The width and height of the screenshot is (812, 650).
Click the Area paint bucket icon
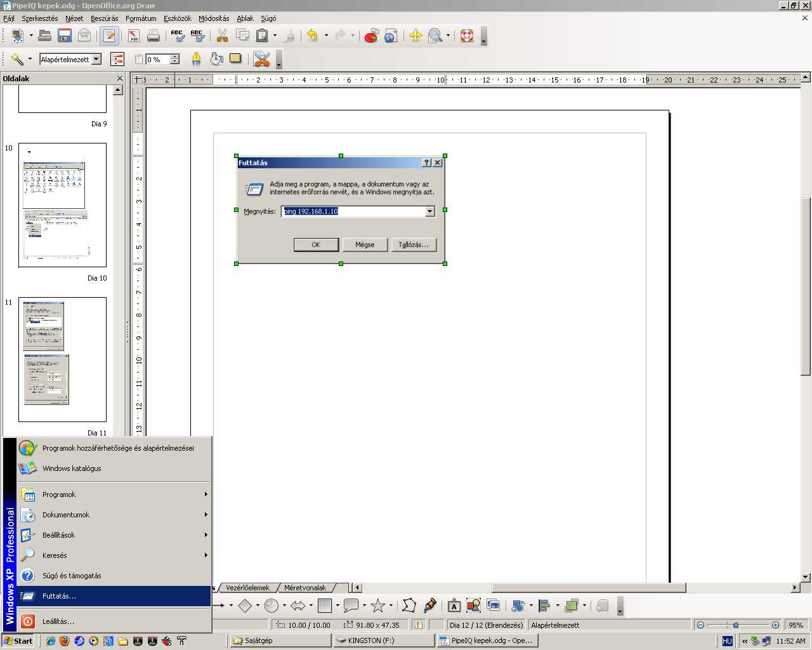coord(216,59)
